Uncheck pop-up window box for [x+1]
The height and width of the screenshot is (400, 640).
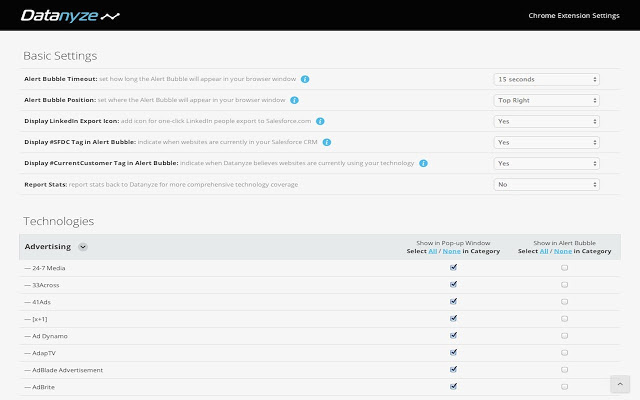[453, 318]
